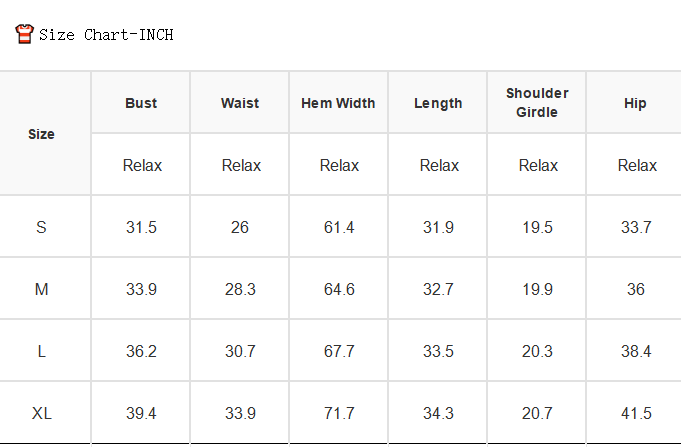This screenshot has width=681, height=447.
Task: Click the Size column header
Action: 41,134
